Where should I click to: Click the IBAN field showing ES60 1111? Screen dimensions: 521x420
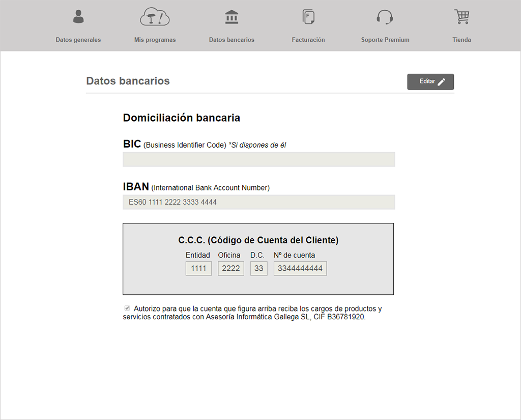pos(259,202)
